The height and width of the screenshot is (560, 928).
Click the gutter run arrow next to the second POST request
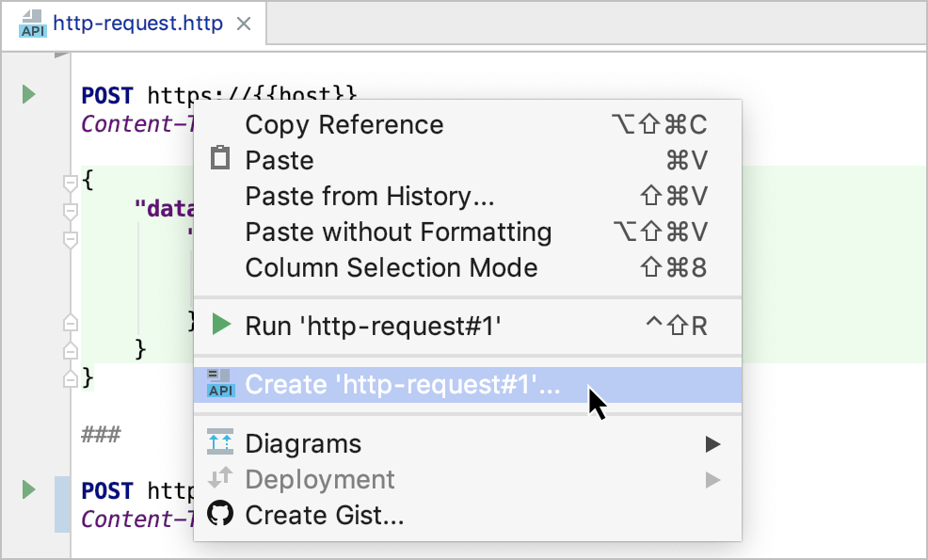click(x=28, y=489)
